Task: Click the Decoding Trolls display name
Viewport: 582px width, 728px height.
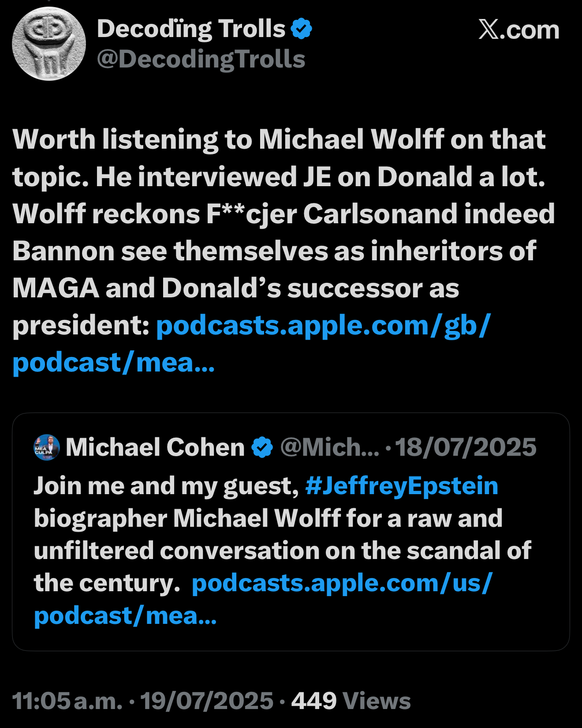Action: pyautogui.click(x=191, y=29)
